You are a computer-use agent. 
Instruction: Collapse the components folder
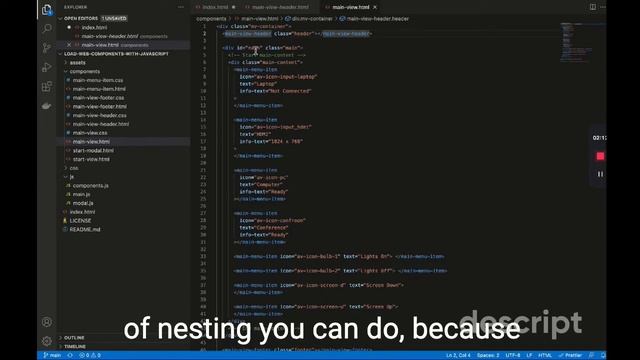[x=84, y=71]
